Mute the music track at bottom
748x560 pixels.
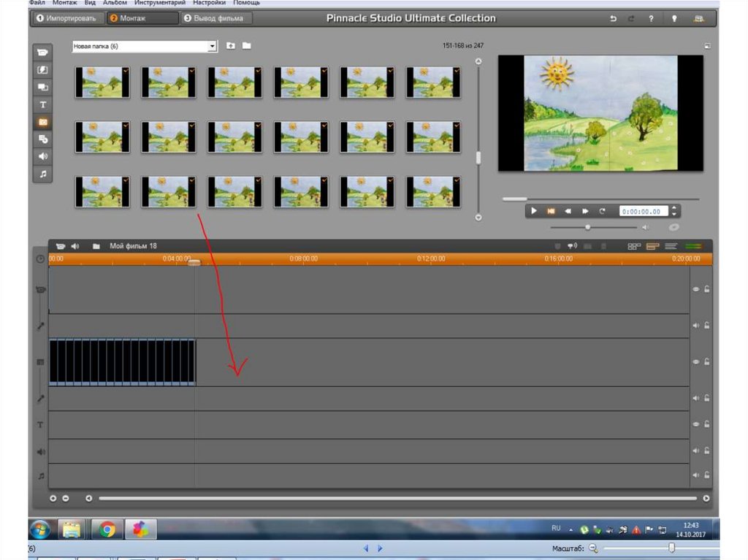pyautogui.click(x=696, y=475)
